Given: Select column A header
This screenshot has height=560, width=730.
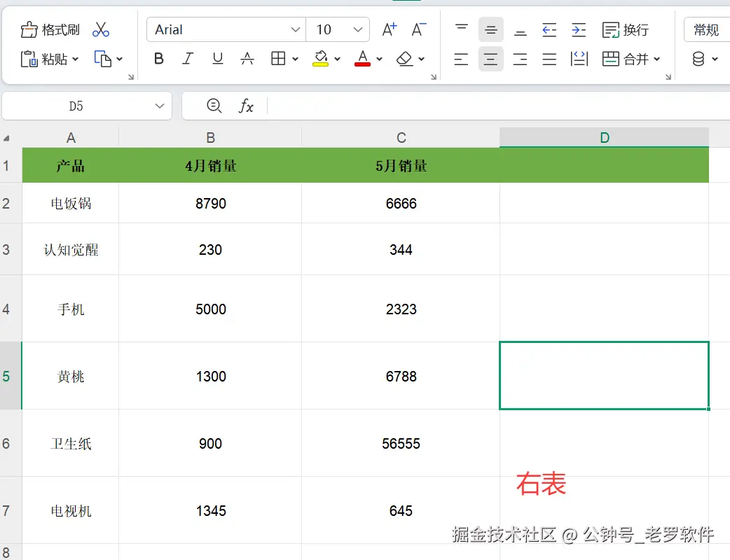Looking at the screenshot, I should (x=70, y=138).
